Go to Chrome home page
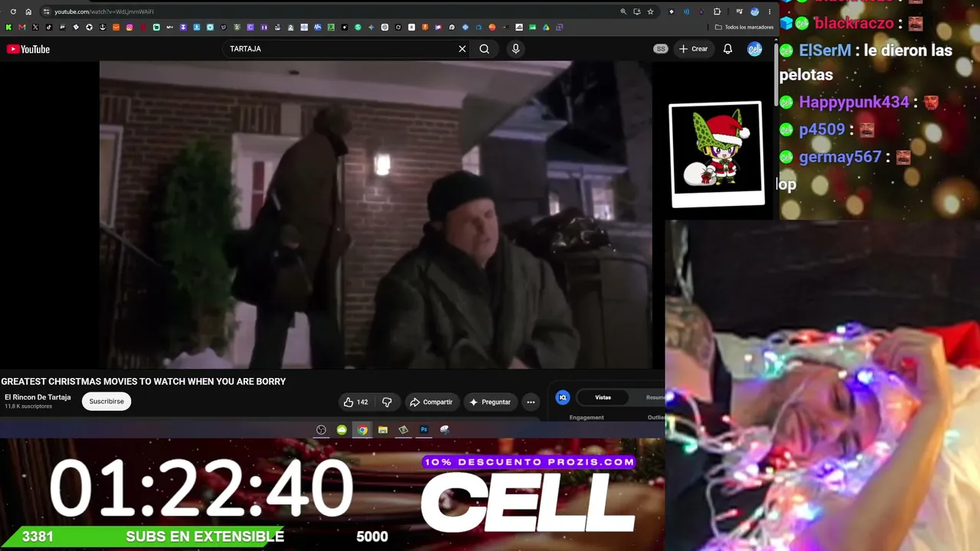This screenshot has height=551, width=980. [28, 11]
